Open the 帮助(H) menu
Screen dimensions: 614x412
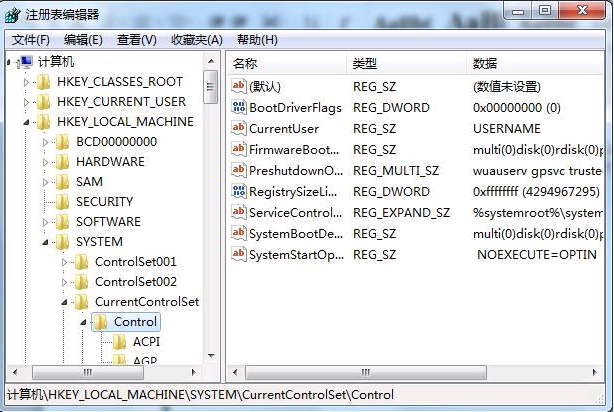click(x=257, y=40)
